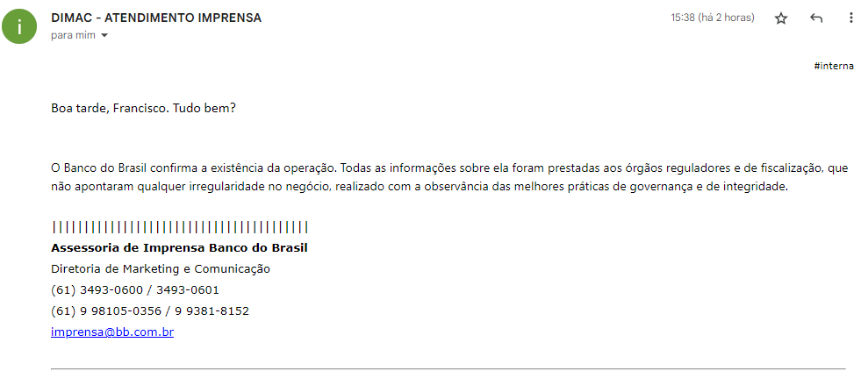Image resolution: width=868 pixels, height=371 pixels.
Task: Click bold Assessoria de Imprensa Banco do Brasil
Action: (179, 247)
